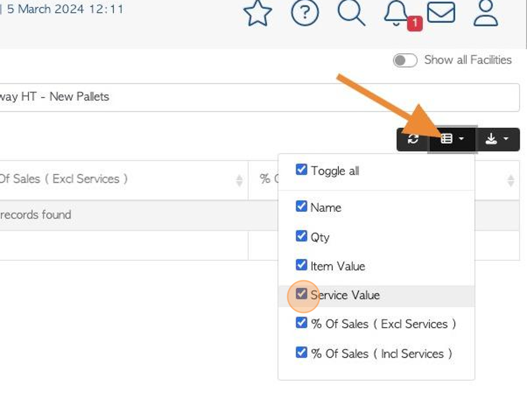The width and height of the screenshot is (527, 420).
Task: Open the notifications bell icon
Action: point(396,13)
